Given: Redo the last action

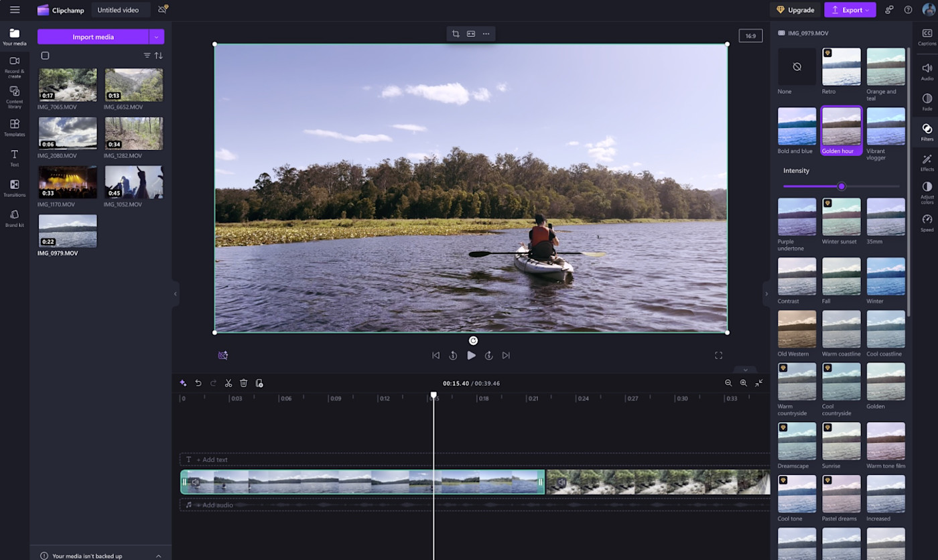Looking at the screenshot, I should pyautogui.click(x=213, y=383).
